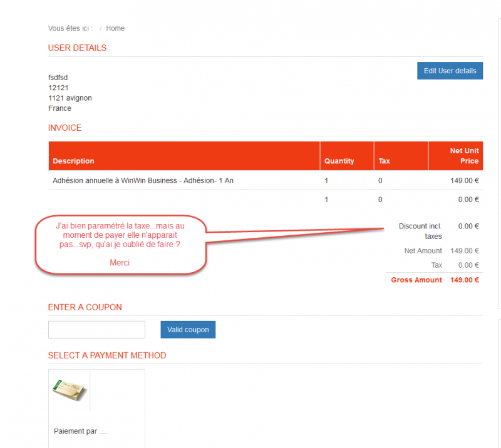Click the 'Discount incl. taxes' label

point(420,231)
